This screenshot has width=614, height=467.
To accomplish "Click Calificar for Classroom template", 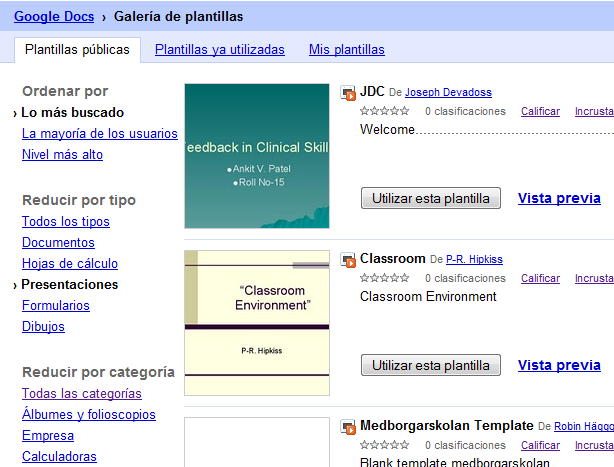I will [540, 279].
